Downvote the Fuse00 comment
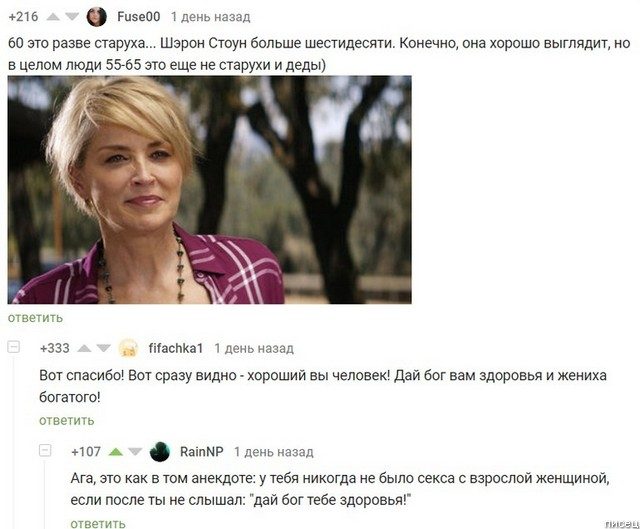Screen dimensions: 640x529 [72, 17]
